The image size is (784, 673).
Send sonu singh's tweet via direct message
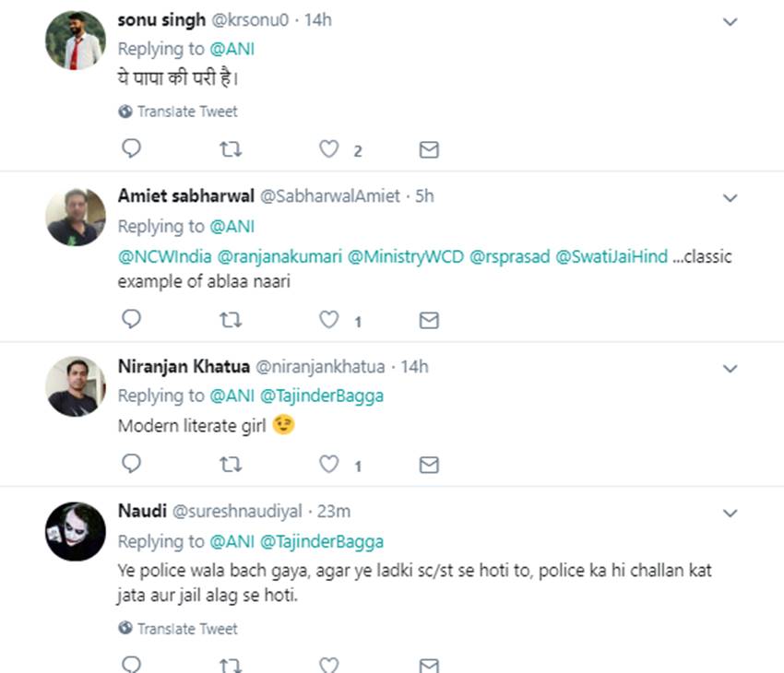coord(429,148)
